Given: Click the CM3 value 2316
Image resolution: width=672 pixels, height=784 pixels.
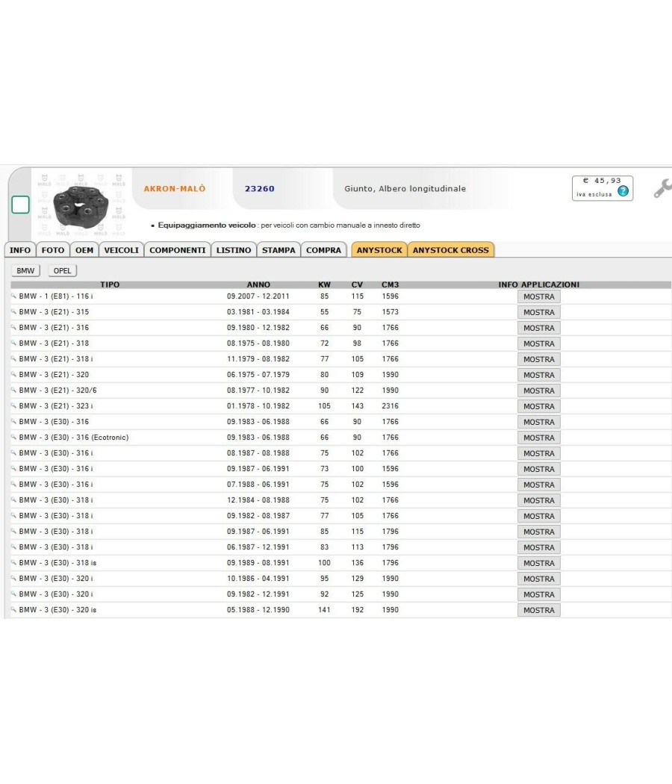Looking at the screenshot, I should 390,405.
